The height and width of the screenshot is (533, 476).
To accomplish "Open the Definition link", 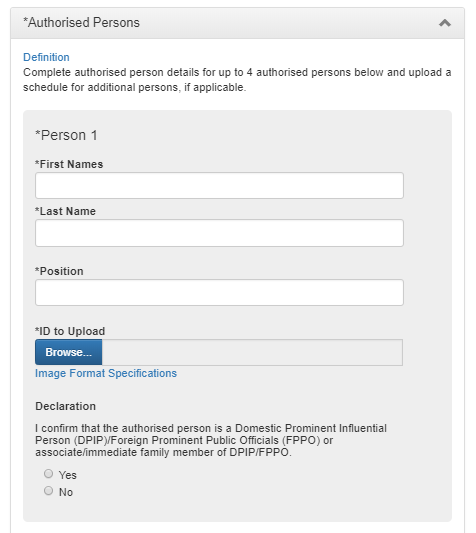I will click(46, 57).
